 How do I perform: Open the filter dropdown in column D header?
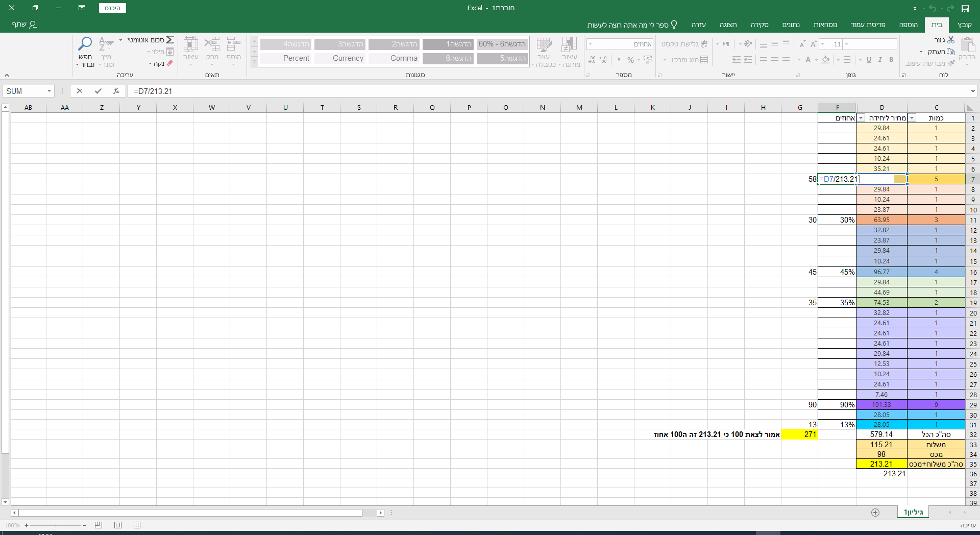point(861,118)
